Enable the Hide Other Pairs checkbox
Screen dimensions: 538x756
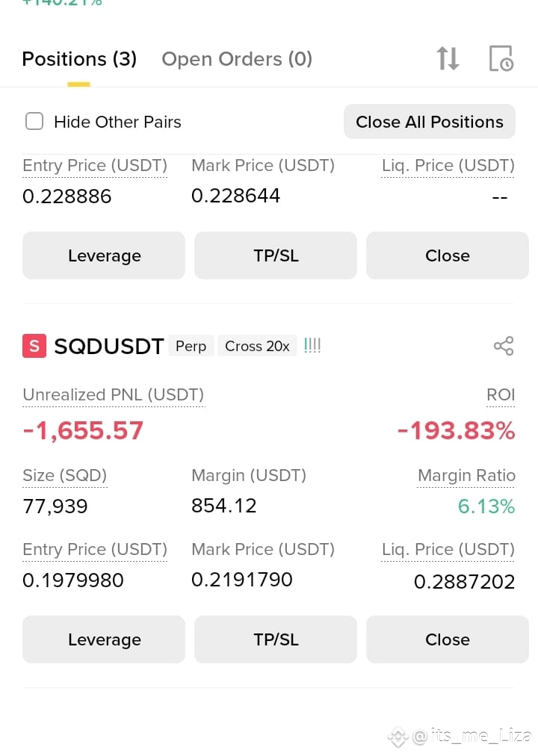point(34,122)
